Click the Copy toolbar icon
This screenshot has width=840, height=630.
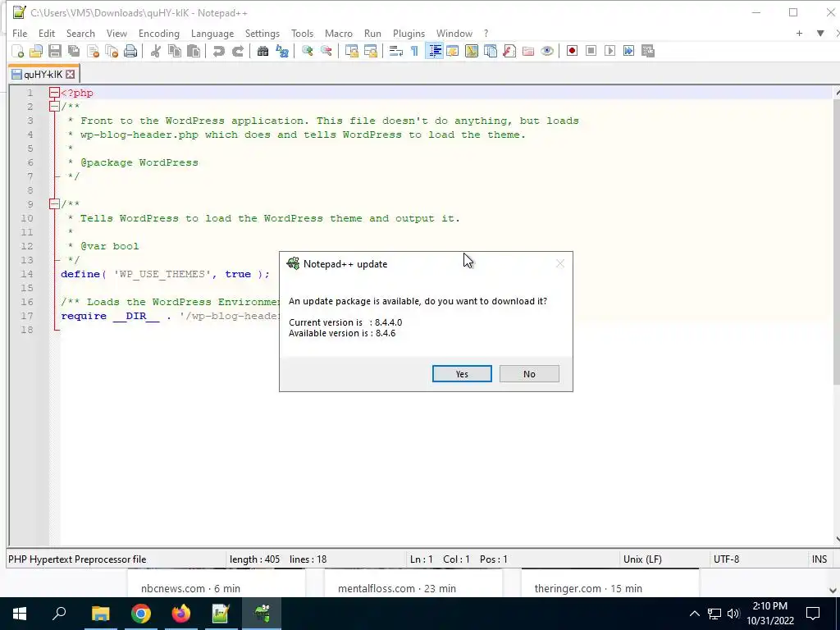[x=175, y=52]
